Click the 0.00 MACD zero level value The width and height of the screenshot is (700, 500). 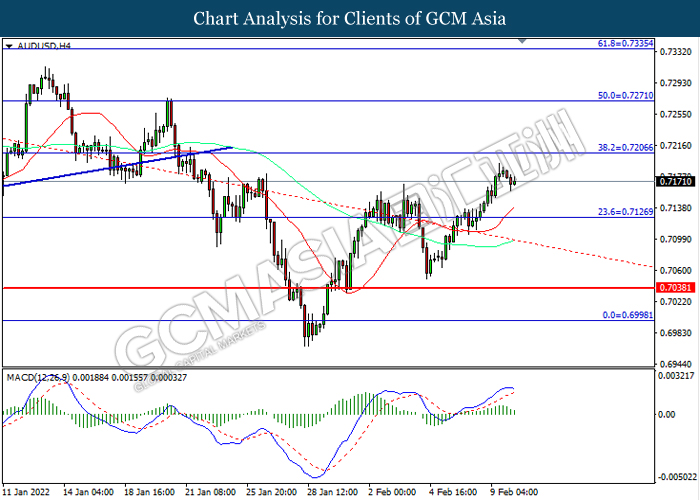[667, 415]
